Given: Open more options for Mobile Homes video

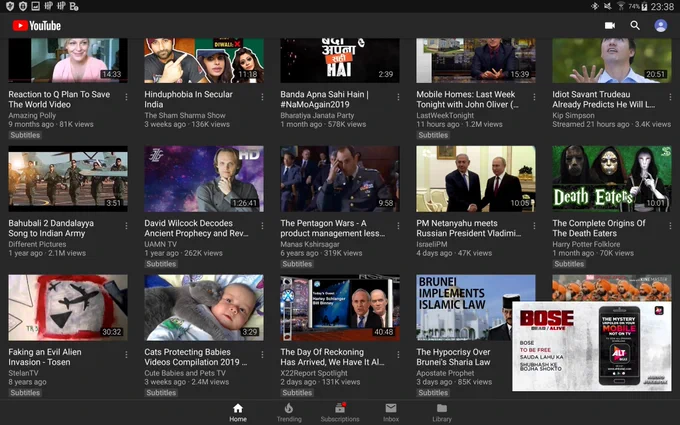Looking at the screenshot, I should (534, 97).
